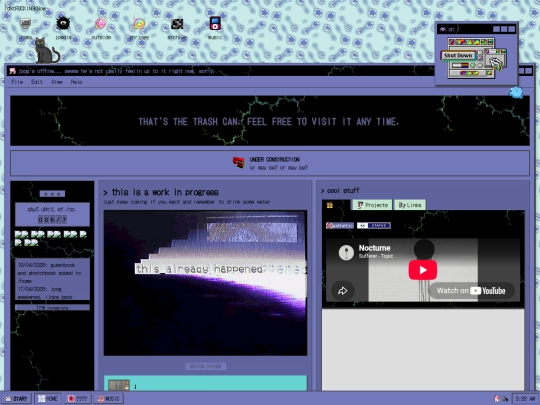This screenshot has height=405, width=540.
Task: Click the row of image badges in the sidebar
Action: pyautogui.click(x=51, y=238)
